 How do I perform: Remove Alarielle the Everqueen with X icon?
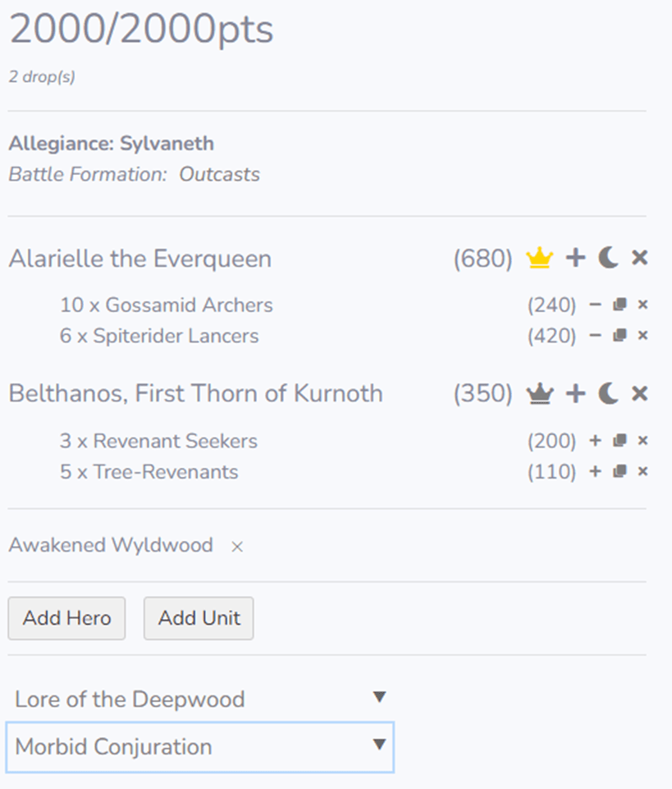(x=639, y=259)
